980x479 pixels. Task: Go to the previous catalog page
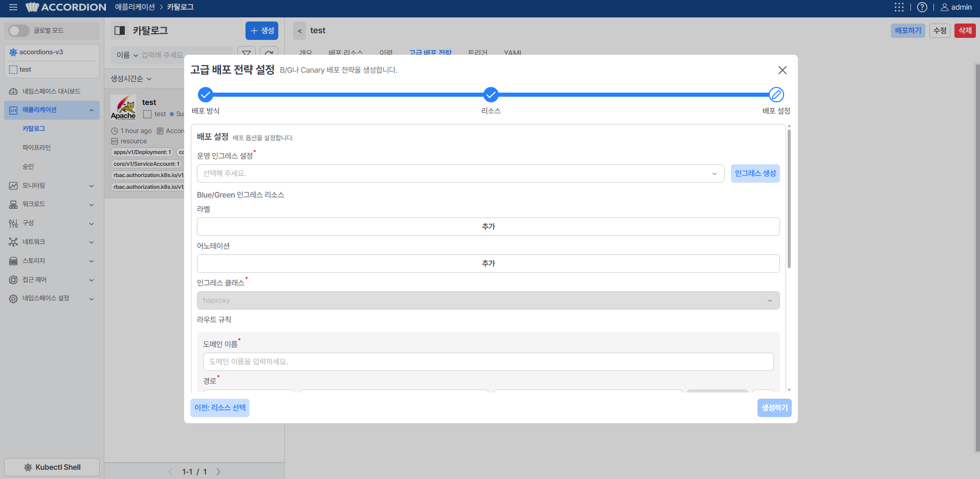pyautogui.click(x=170, y=472)
